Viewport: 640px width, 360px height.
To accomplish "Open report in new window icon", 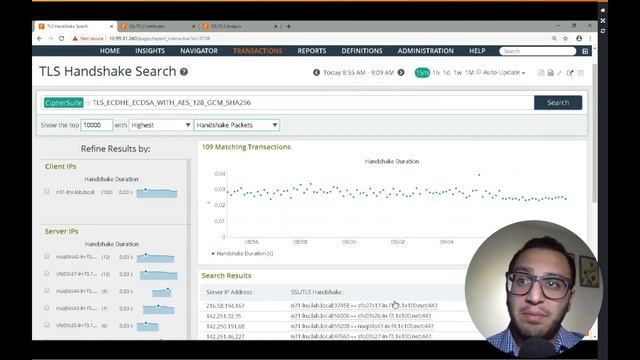I will coord(570,73).
